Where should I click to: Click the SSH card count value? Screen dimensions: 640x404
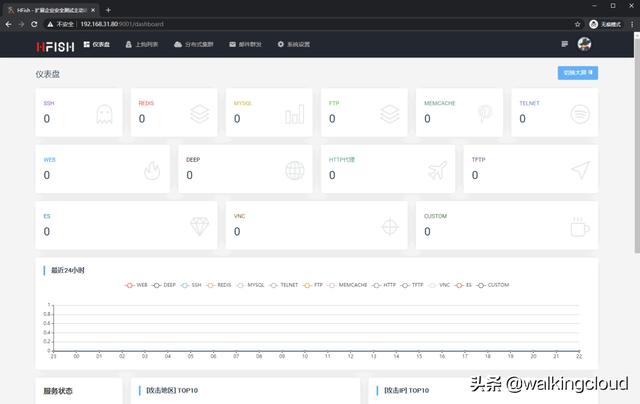tap(47, 118)
